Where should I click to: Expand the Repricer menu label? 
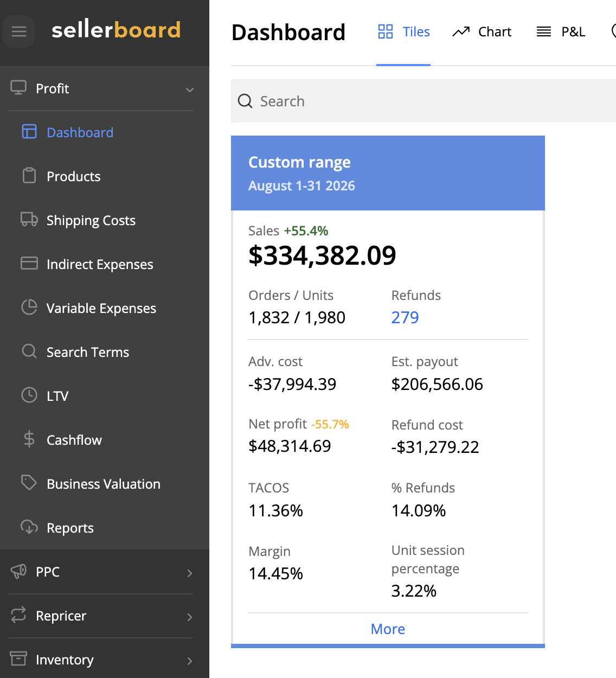pyautogui.click(x=61, y=616)
